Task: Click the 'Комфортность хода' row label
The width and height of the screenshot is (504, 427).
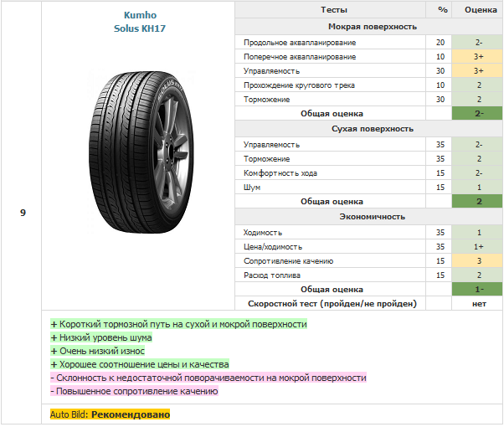Action: (280, 173)
